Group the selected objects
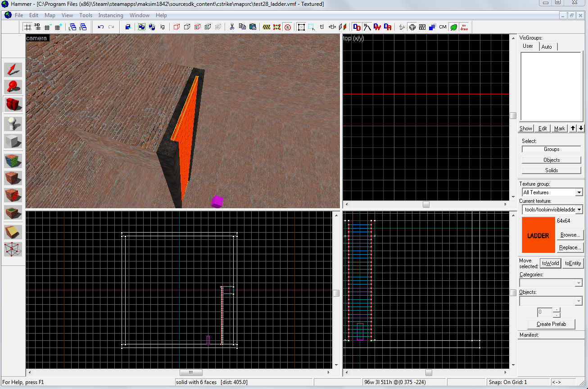This screenshot has width=588, height=389. (x=142, y=27)
